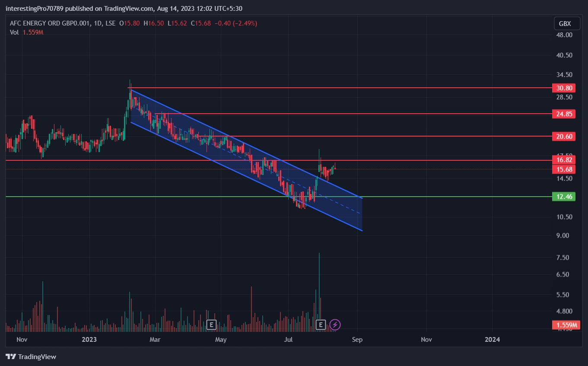588x366 pixels.
Task: Click the 48.00 price axis tick
Action: [x=565, y=35]
